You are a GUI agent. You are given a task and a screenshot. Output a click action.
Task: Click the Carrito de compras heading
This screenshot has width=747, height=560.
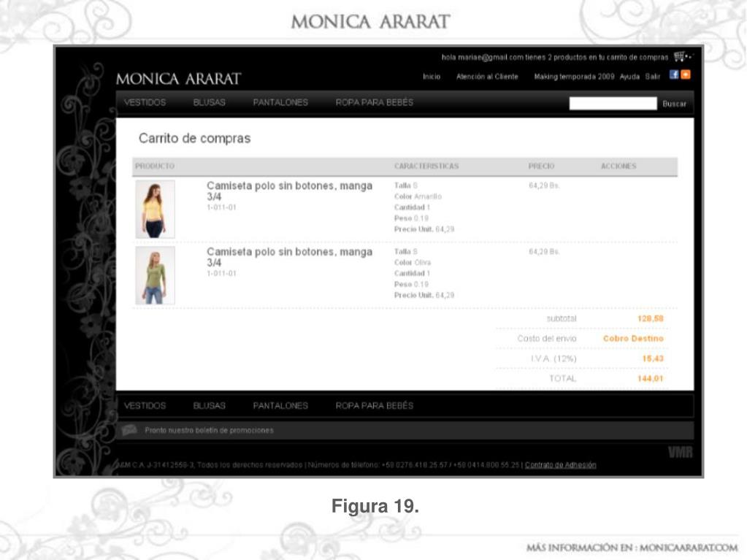coord(194,139)
